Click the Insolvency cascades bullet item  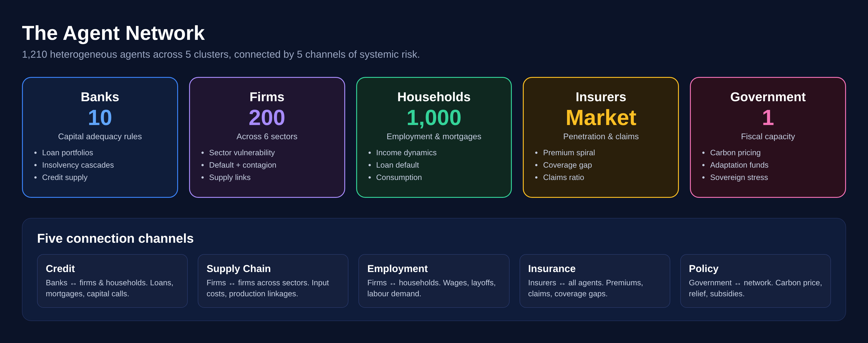pyautogui.click(x=78, y=165)
